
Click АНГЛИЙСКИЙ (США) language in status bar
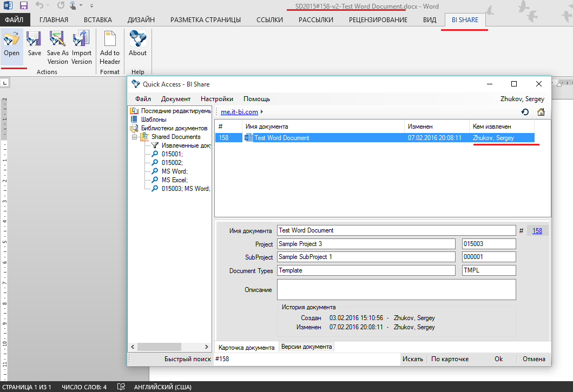163,387
